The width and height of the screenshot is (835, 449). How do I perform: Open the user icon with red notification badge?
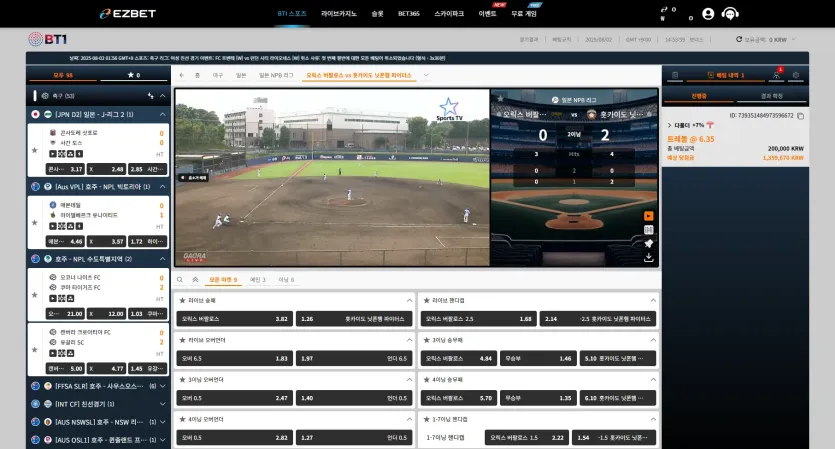(776, 75)
